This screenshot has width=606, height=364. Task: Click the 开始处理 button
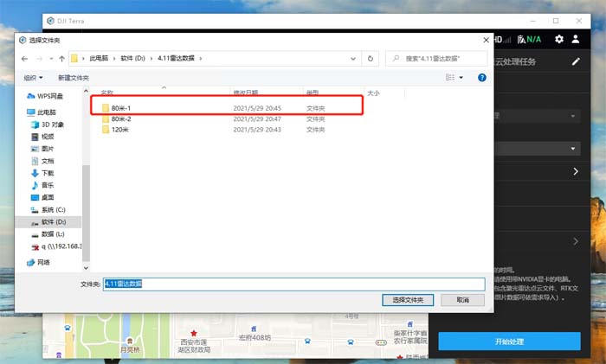(x=509, y=342)
